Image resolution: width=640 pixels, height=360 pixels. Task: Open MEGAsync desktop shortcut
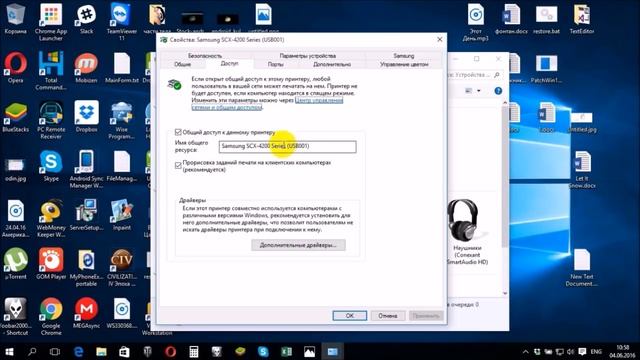tap(86, 313)
